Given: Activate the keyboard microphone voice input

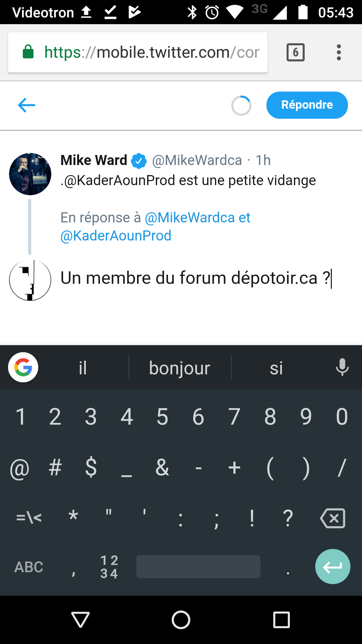Looking at the screenshot, I should (x=342, y=367).
